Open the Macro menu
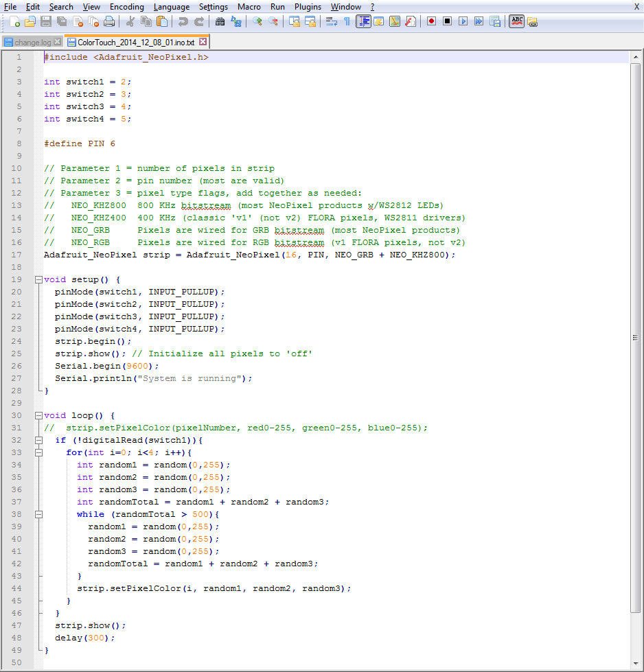 (x=249, y=7)
